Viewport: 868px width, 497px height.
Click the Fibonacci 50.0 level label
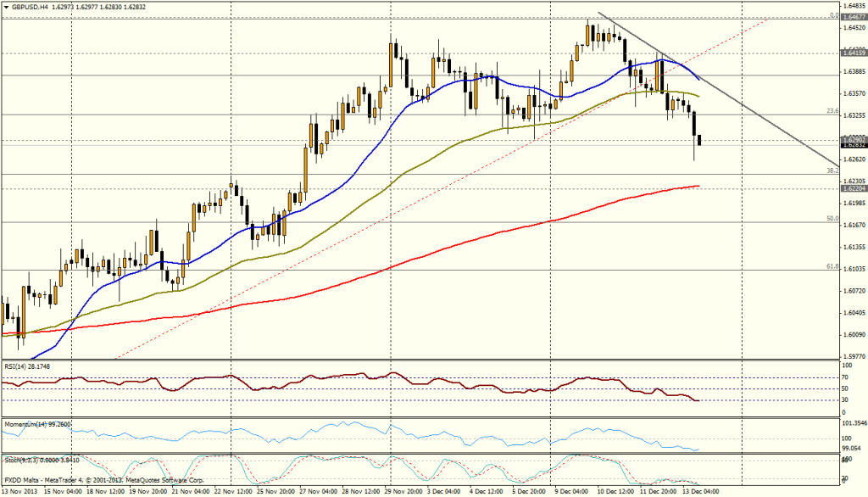click(832, 218)
